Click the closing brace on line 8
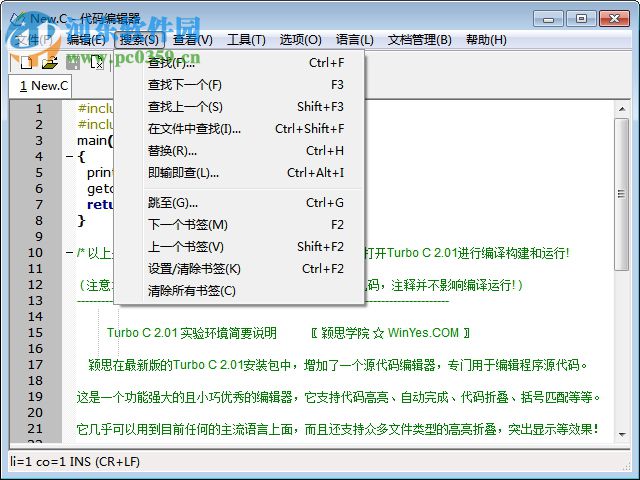Screen dimensions: 640x480 click(81, 220)
